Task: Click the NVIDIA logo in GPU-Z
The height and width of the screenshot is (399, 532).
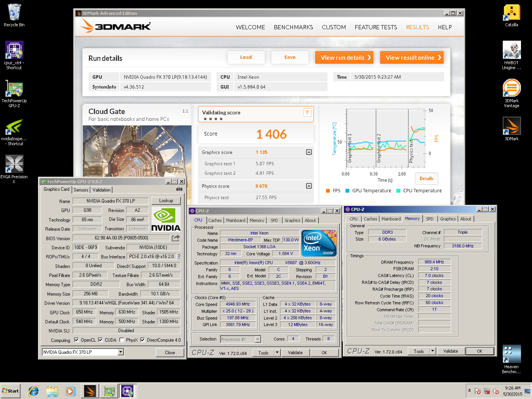Action: 166,220
